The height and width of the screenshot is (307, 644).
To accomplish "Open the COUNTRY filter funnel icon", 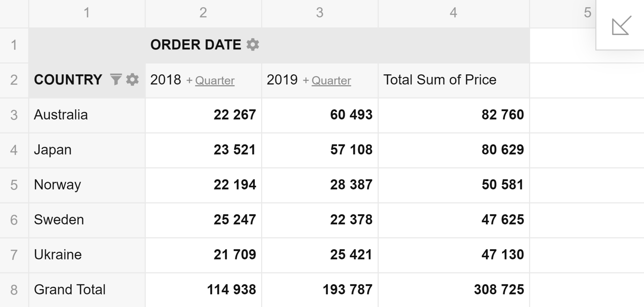I will pos(116,79).
